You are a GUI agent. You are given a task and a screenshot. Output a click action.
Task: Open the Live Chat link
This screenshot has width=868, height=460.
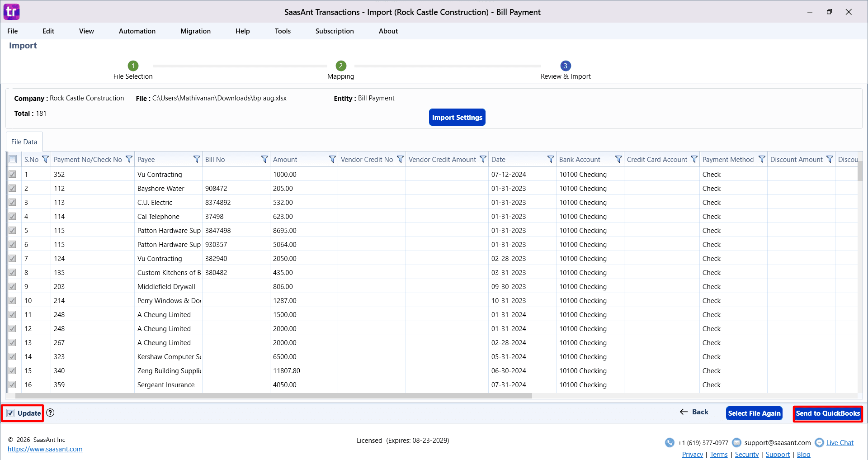[x=840, y=443]
